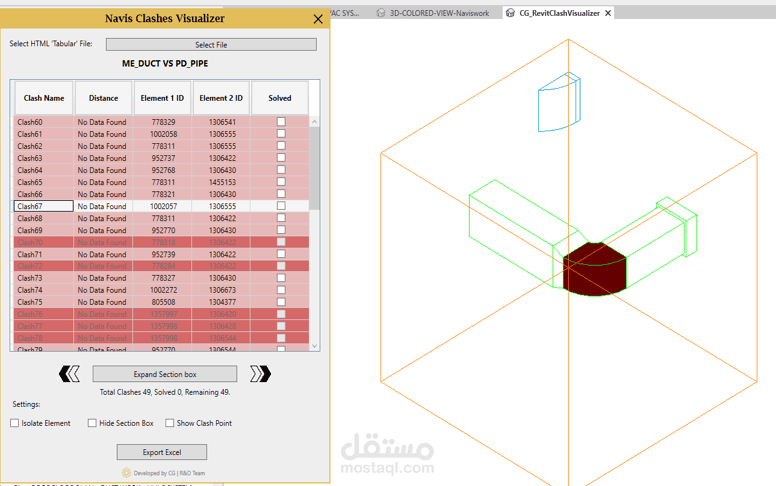Click the Element 1 ID column header

(x=162, y=98)
